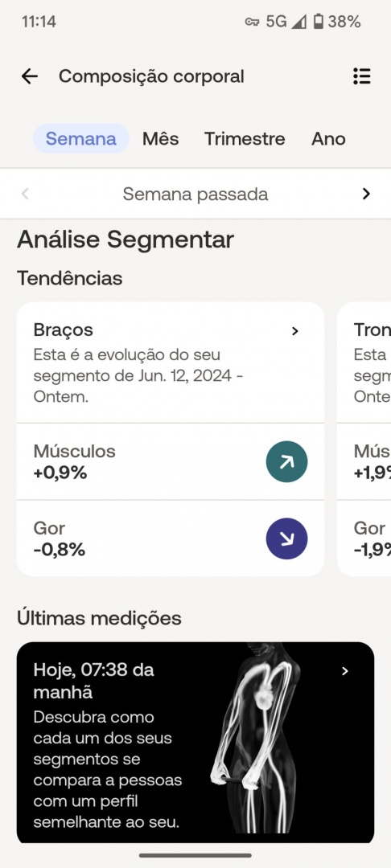This screenshot has width=391, height=868.
Task: Tap the purple fat decrease arrow icon
Action: tap(286, 538)
